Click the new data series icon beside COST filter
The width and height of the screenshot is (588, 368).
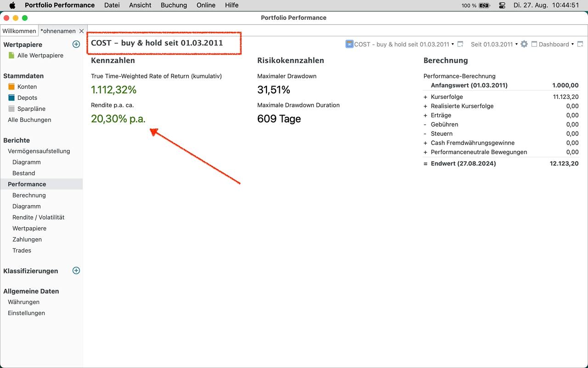(x=460, y=44)
